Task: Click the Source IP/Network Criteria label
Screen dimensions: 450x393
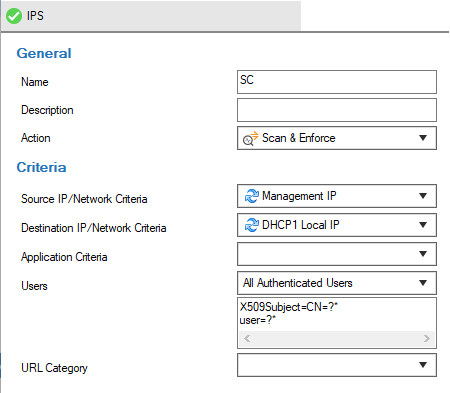Action: click(84, 199)
